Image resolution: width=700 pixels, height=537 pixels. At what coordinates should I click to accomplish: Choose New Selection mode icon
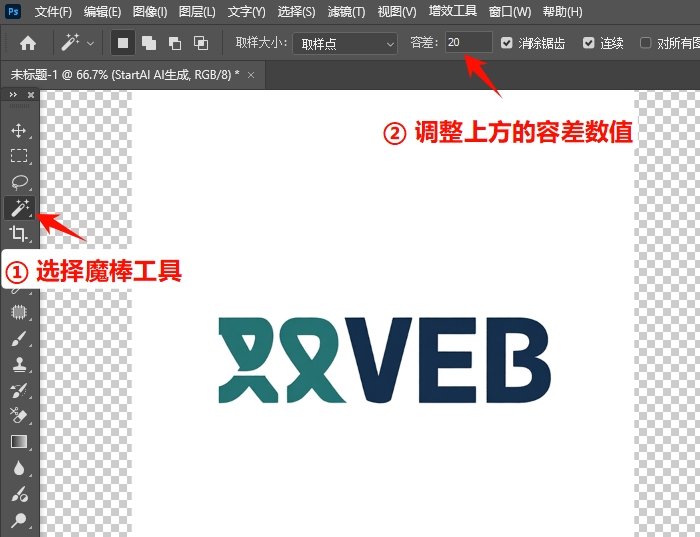point(123,43)
